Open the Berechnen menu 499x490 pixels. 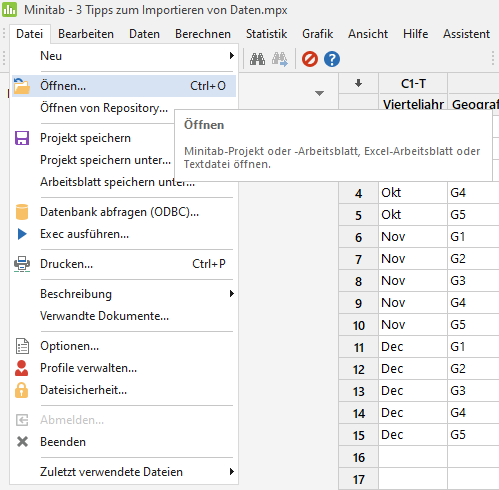click(x=203, y=34)
